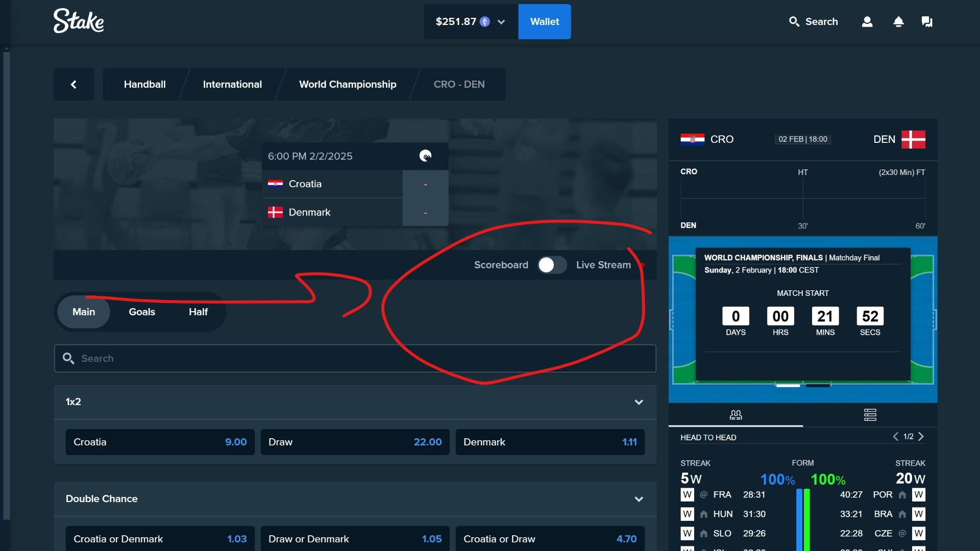
Task: Click the home icon beside HUN
Action: [704, 514]
